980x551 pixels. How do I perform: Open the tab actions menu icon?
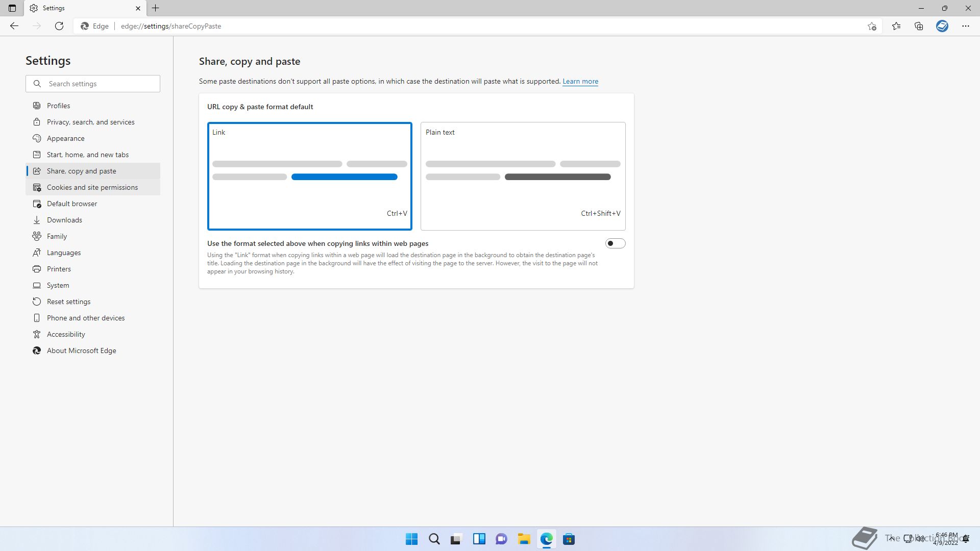[12, 8]
